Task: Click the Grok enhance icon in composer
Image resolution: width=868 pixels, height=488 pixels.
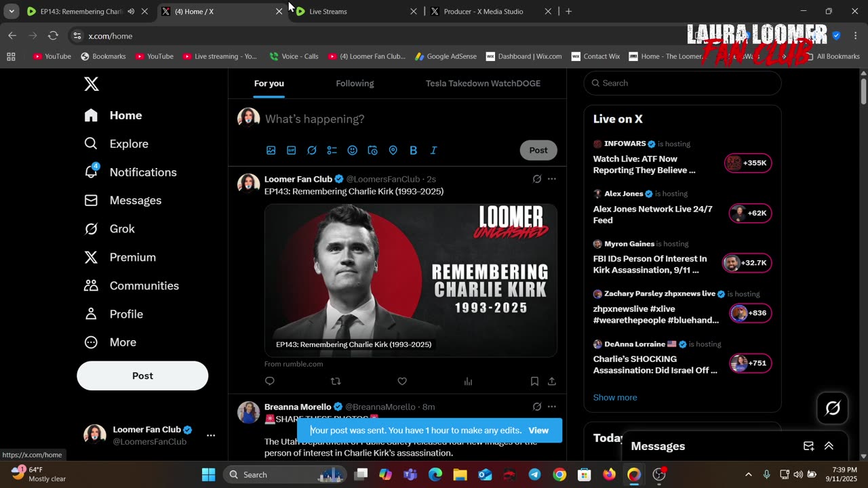Action: [312, 150]
